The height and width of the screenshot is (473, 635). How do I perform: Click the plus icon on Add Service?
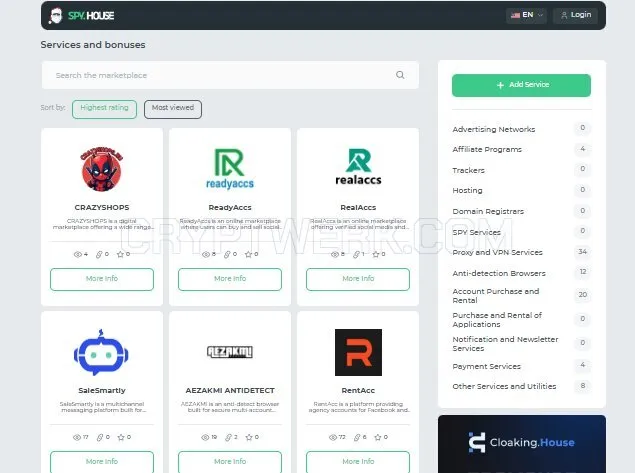point(501,85)
